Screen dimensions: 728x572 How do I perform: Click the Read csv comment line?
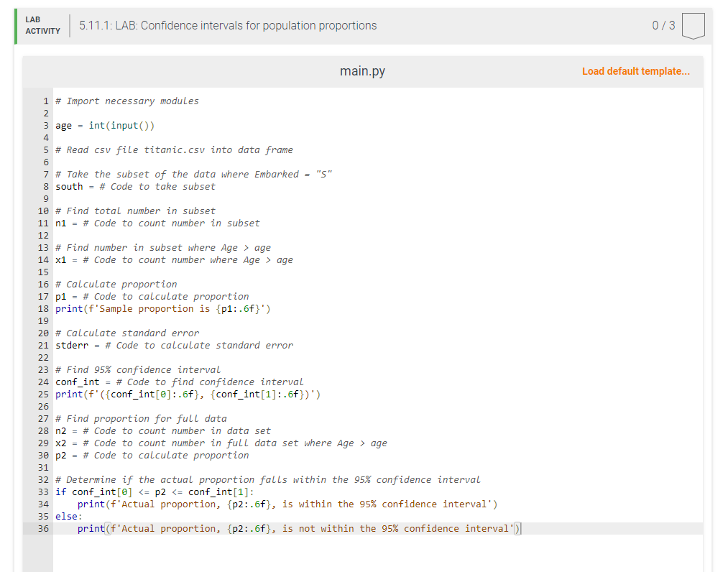point(172,149)
